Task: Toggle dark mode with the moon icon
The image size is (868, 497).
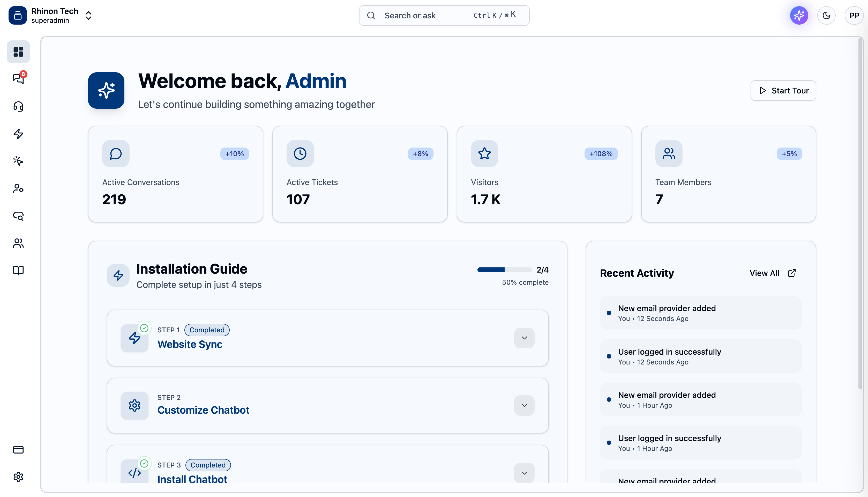Action: pyautogui.click(x=826, y=15)
